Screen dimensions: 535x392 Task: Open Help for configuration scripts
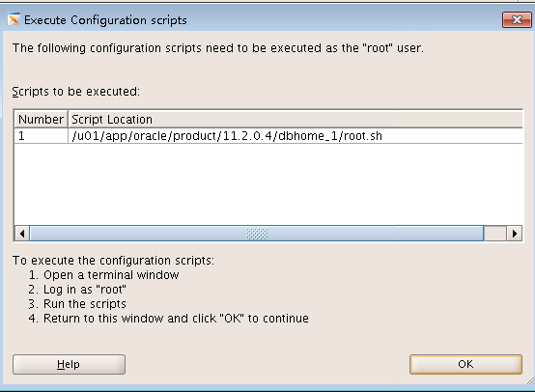pyautogui.click(x=69, y=364)
